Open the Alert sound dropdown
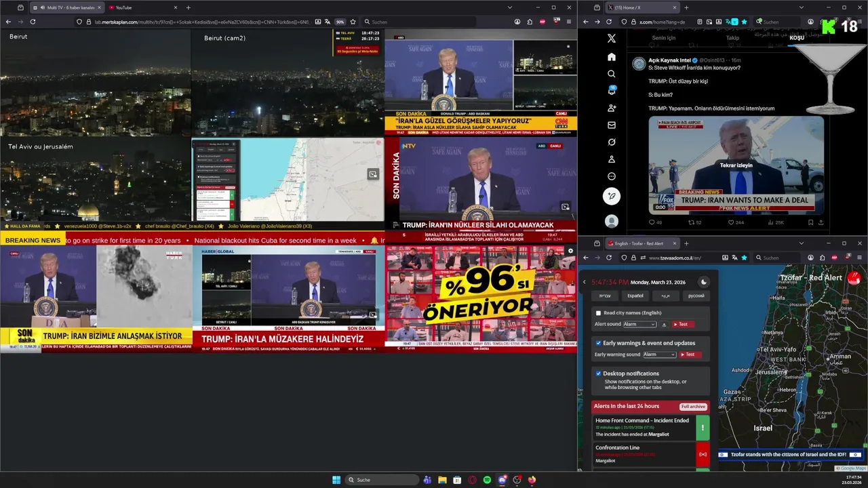Image resolution: width=868 pixels, height=488 pixels. click(x=639, y=325)
